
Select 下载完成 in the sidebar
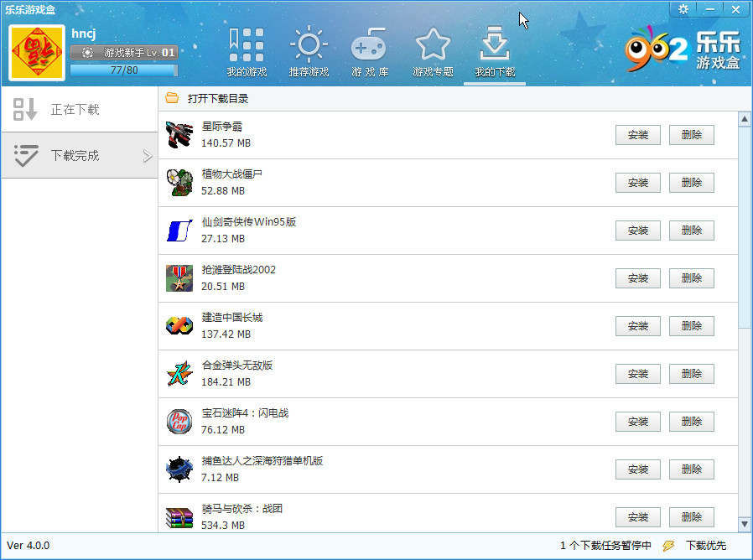coord(80,156)
